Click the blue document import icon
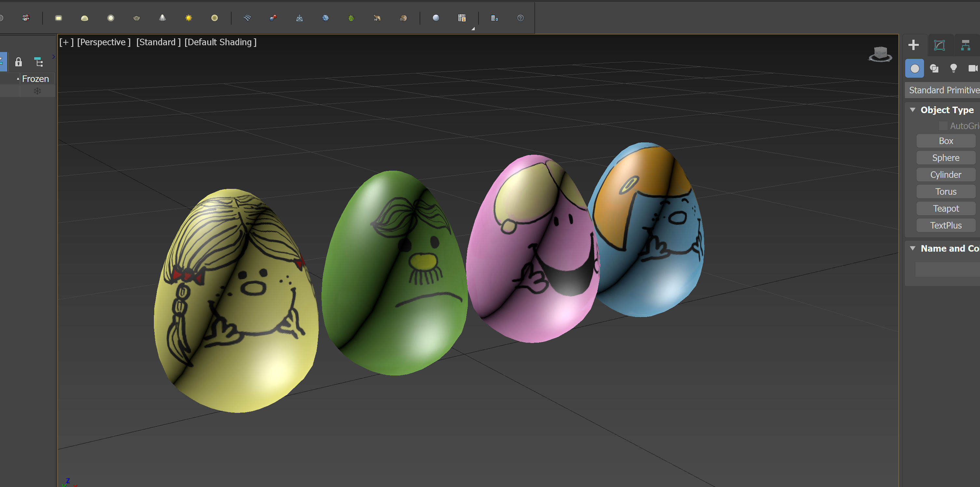Image resolution: width=980 pixels, height=487 pixels. tap(495, 18)
